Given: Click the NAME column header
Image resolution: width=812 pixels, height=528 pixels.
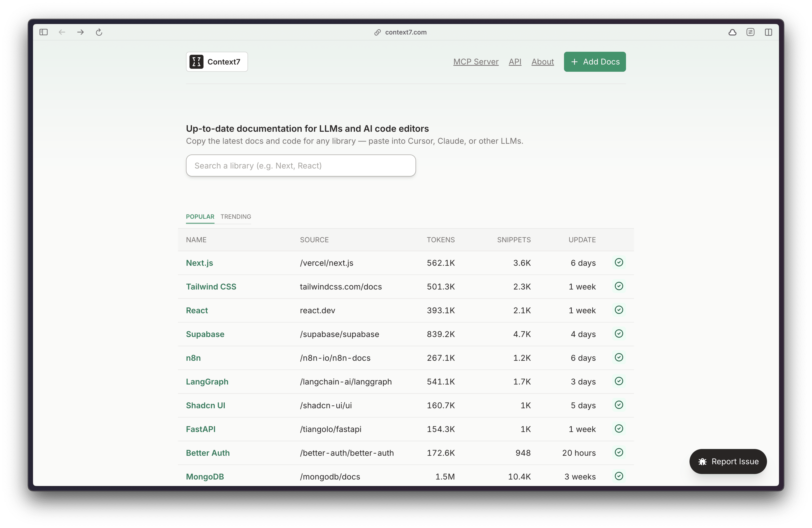Looking at the screenshot, I should 196,240.
